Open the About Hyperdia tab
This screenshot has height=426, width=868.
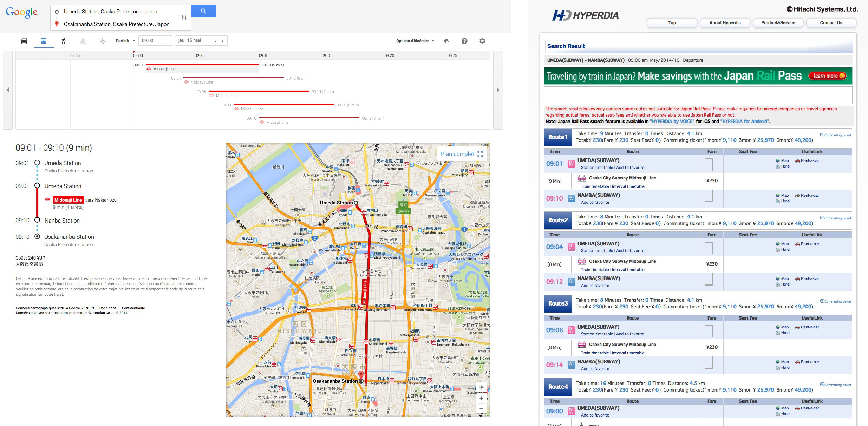coord(725,23)
